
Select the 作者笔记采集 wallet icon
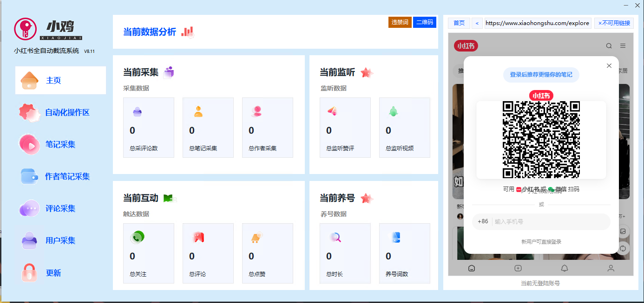coord(29,176)
